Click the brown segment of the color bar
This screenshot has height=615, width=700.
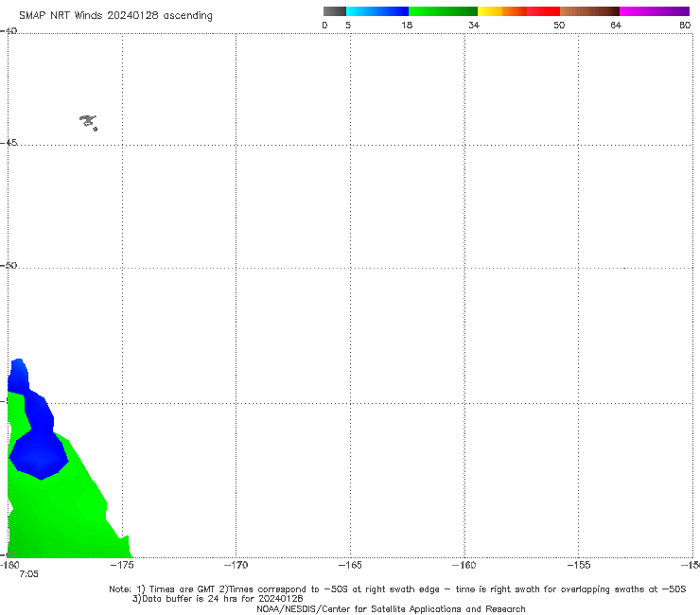coord(589,11)
